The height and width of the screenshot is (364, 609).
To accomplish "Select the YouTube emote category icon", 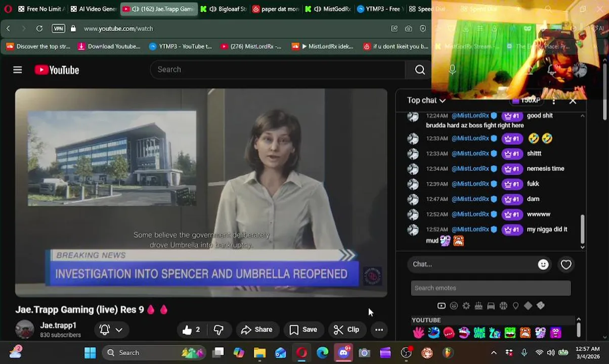I will pyautogui.click(x=441, y=306).
